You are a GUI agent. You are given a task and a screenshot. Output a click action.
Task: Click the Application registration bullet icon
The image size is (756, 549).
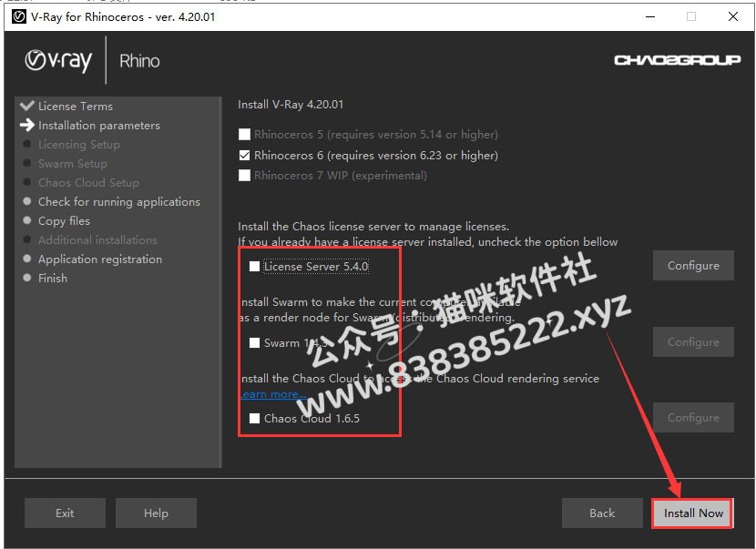pyautogui.click(x=27, y=259)
